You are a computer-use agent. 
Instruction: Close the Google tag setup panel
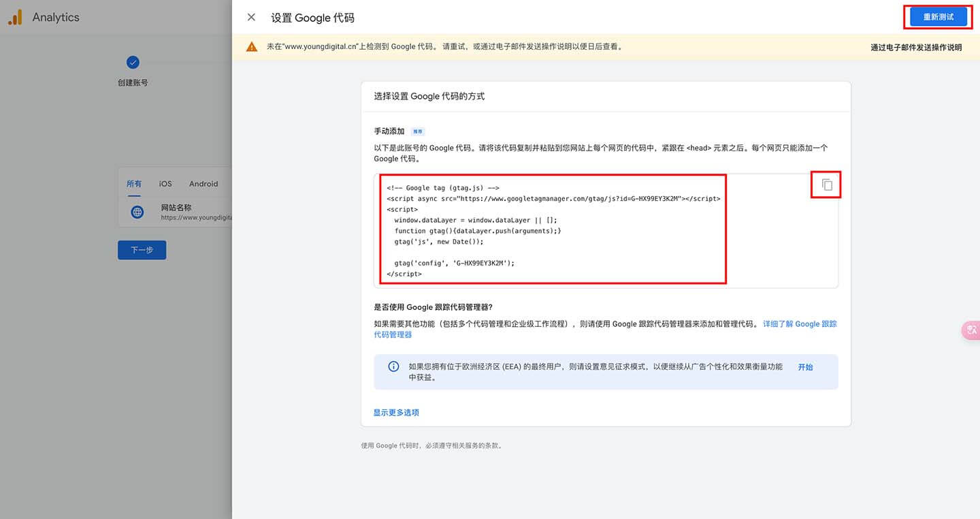tap(251, 18)
